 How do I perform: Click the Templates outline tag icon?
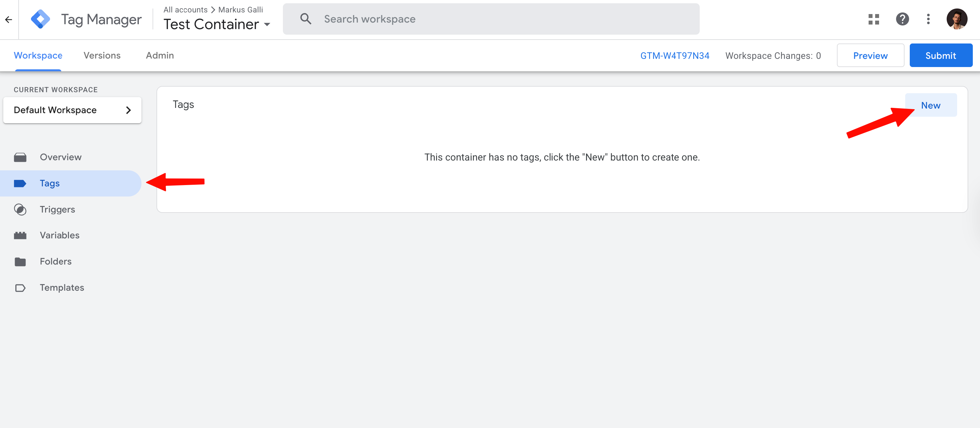pos(20,288)
